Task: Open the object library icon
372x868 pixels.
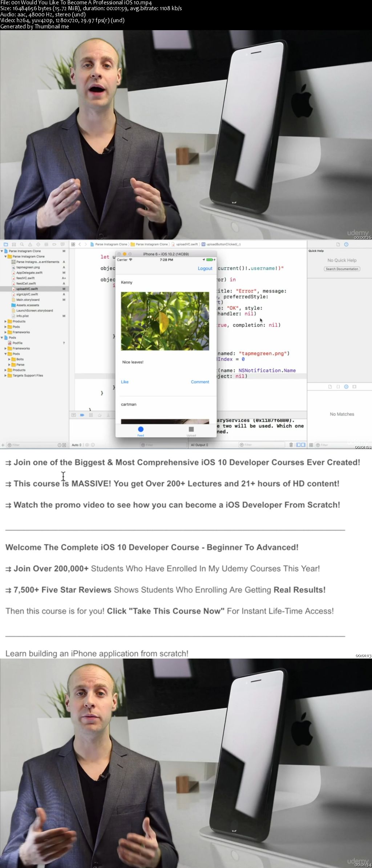Action: (346, 387)
